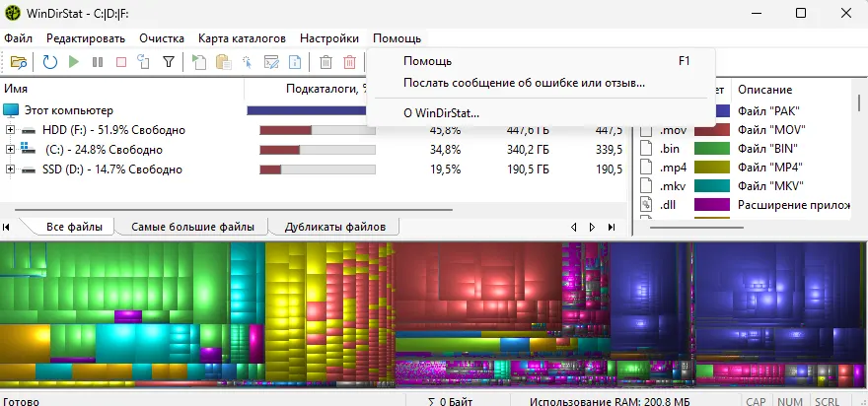Click the gray trash can icon
This screenshot has width=868, height=406.
[x=325, y=62]
